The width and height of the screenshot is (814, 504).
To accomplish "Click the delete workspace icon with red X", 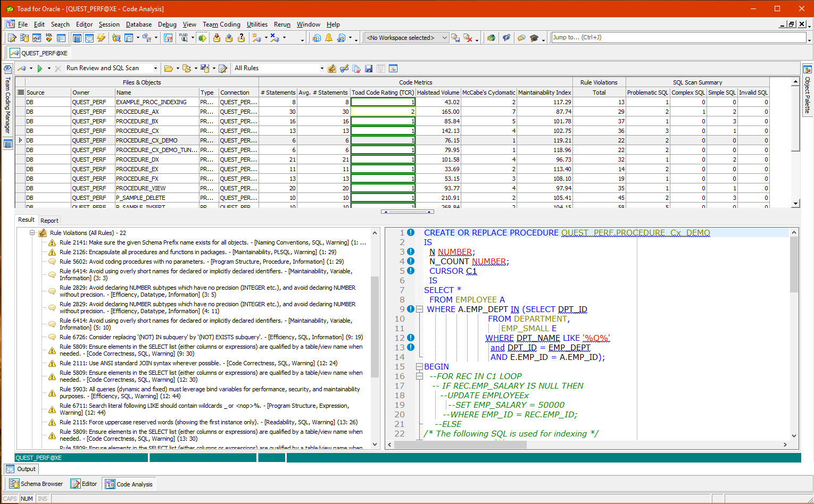I will 468,38.
